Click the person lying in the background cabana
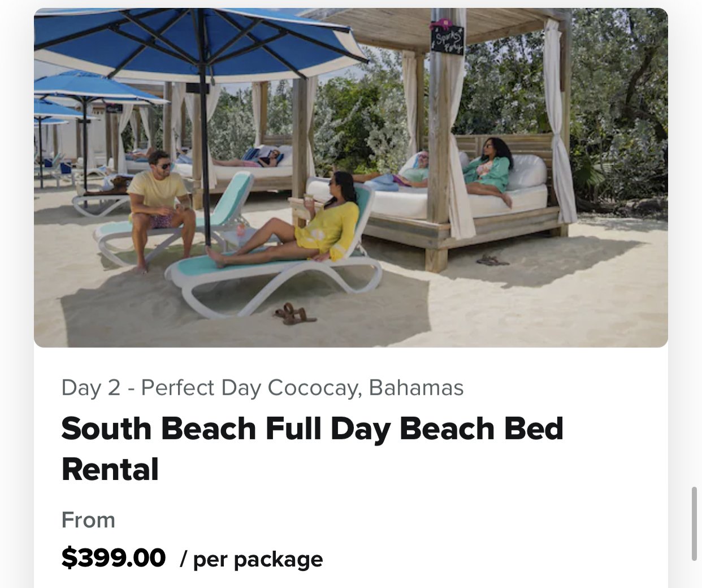 point(249,161)
